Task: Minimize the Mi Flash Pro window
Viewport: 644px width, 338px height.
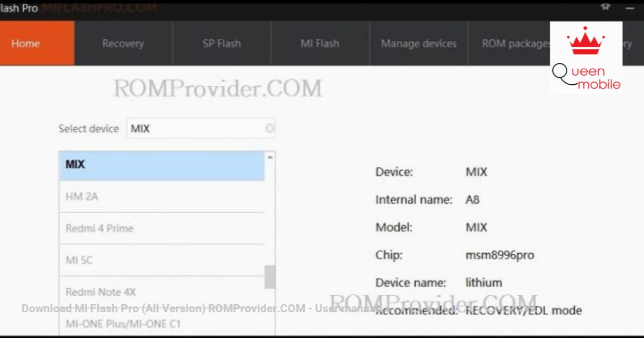Action: tap(630, 8)
